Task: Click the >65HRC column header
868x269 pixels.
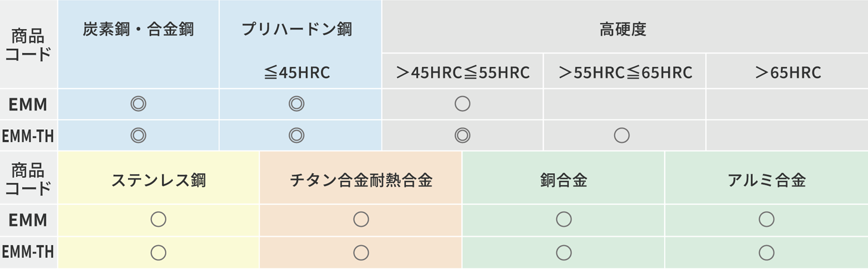Action: 788,73
